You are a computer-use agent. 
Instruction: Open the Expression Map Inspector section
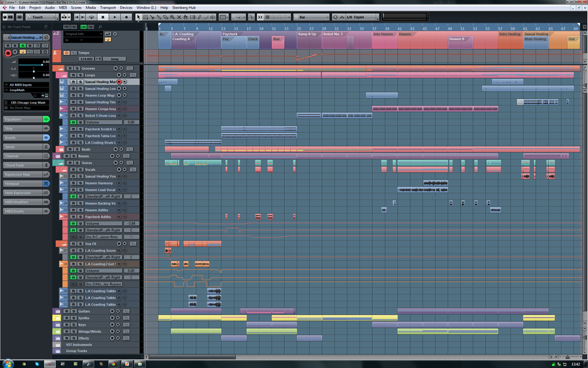(x=26, y=174)
